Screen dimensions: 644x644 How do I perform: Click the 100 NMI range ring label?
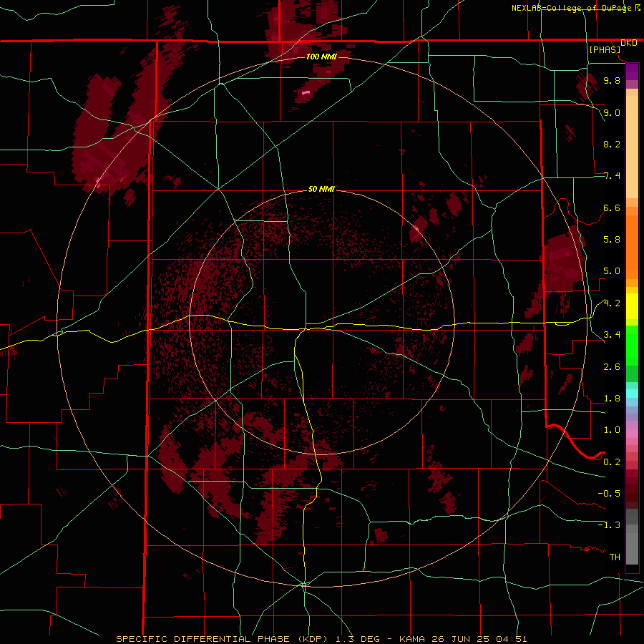tap(321, 57)
